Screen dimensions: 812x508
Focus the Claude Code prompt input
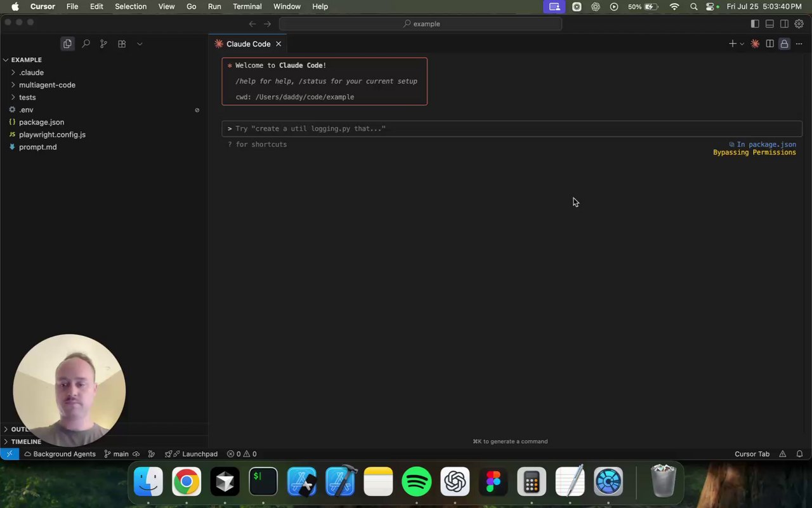(512, 128)
